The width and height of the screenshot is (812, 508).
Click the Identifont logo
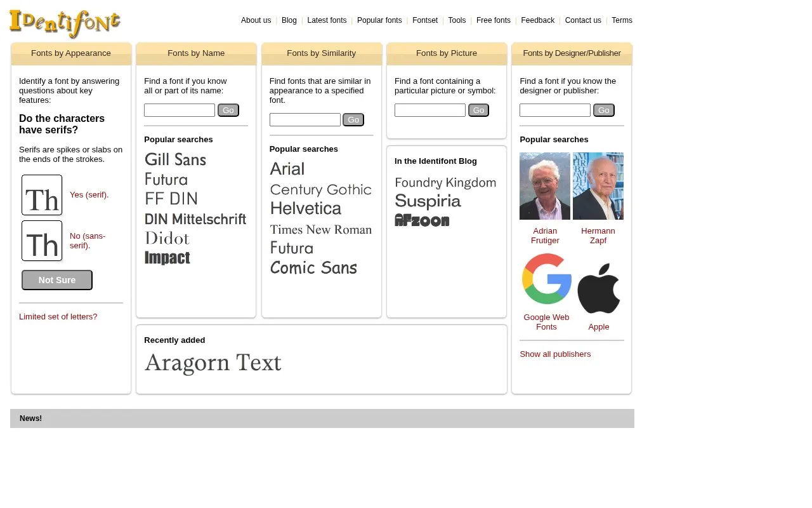coord(65,23)
